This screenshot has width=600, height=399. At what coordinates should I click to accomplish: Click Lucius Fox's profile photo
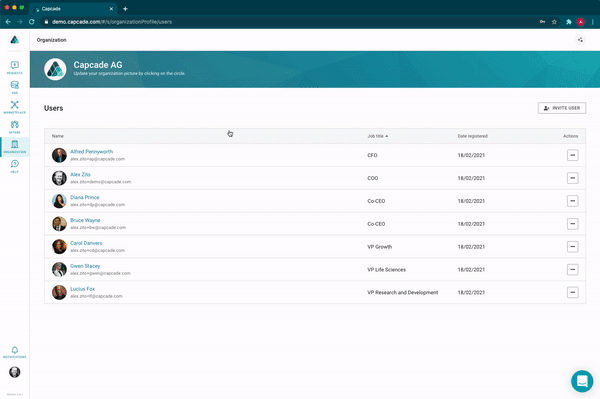pos(59,292)
